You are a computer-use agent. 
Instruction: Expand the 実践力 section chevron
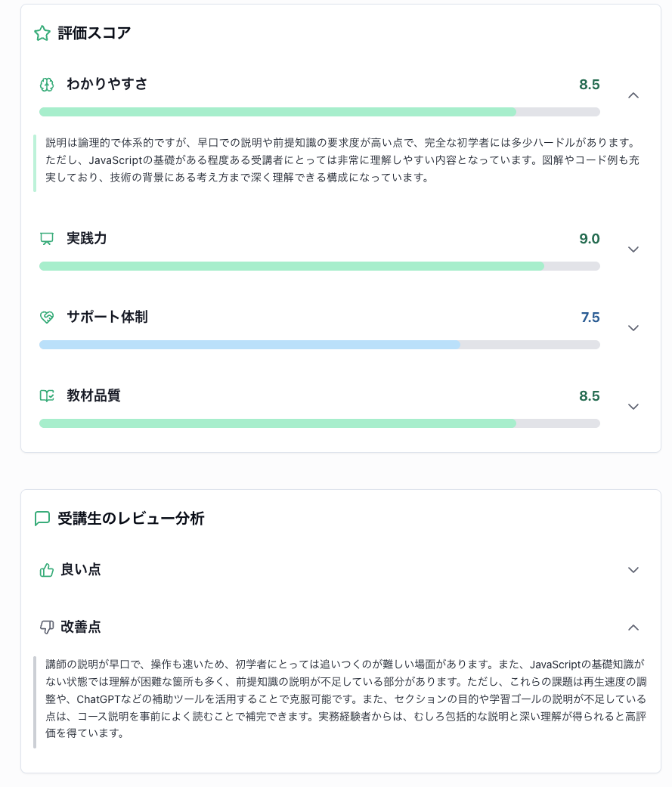[x=633, y=249]
